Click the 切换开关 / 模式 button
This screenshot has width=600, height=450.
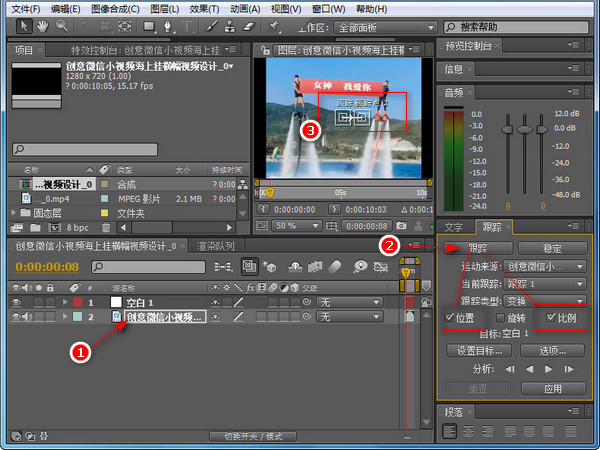(253, 436)
